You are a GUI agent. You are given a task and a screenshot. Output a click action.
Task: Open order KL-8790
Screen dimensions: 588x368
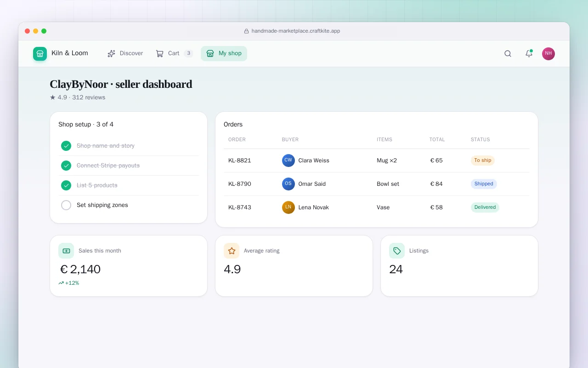coord(240,184)
